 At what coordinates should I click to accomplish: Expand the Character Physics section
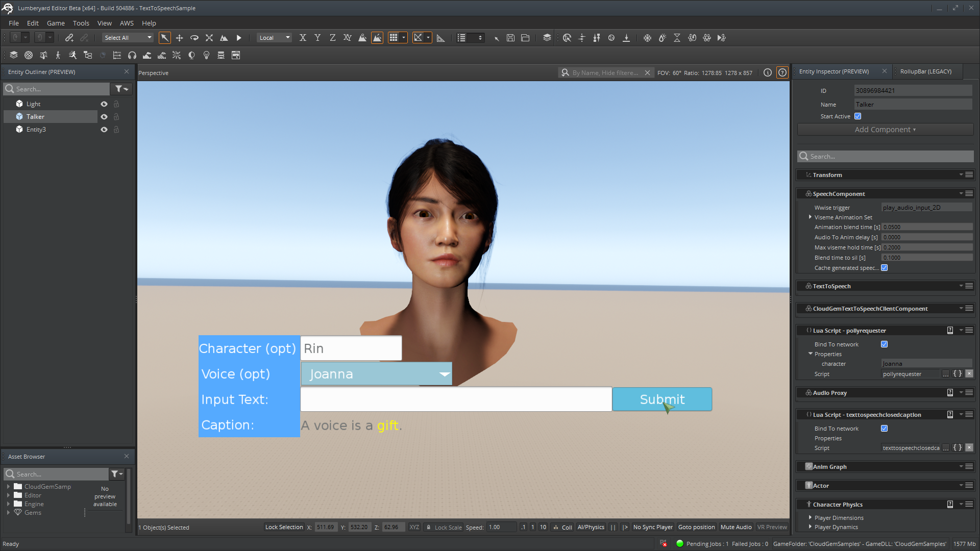(x=837, y=504)
